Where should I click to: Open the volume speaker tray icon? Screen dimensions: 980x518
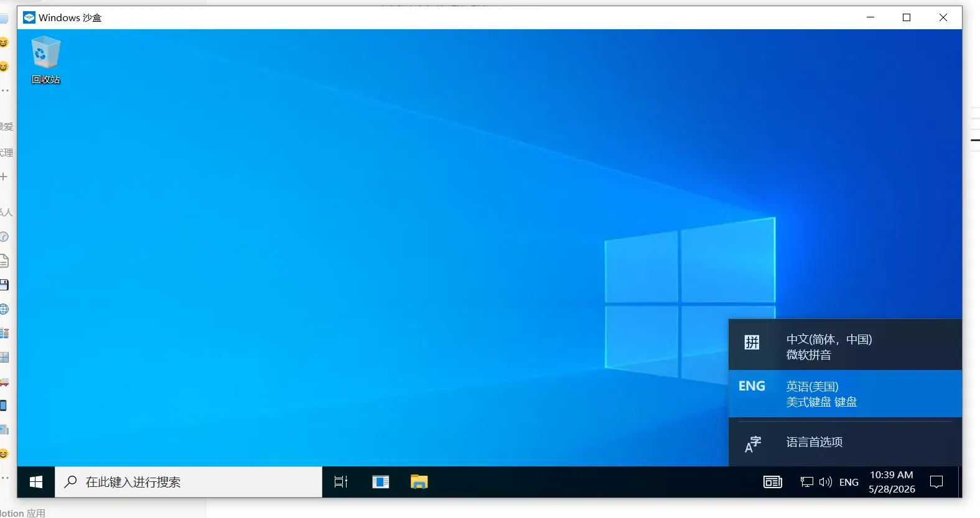pyautogui.click(x=826, y=482)
